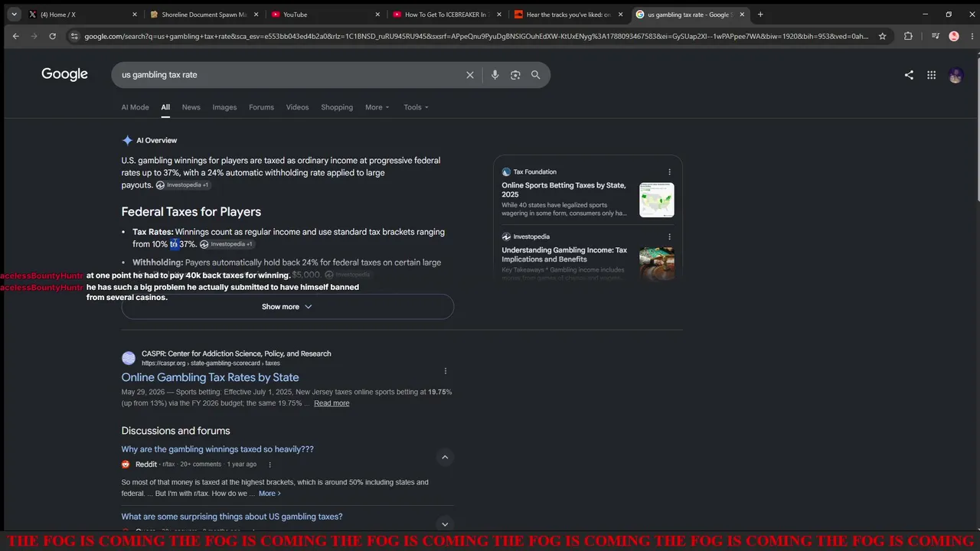Submit search with the magnifier icon
980x551 pixels.
tap(536, 75)
